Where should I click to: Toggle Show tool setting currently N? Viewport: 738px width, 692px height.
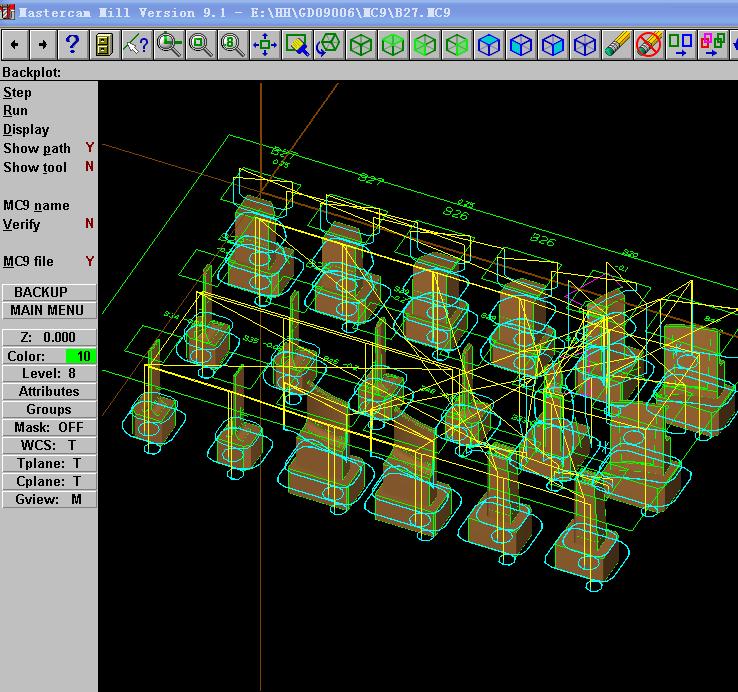[48, 167]
